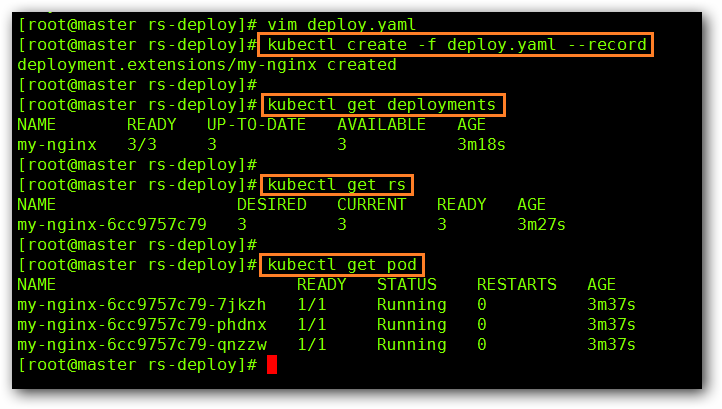Click the 3m27s replica set age value
The width and height of the screenshot is (722, 409).
(x=542, y=225)
